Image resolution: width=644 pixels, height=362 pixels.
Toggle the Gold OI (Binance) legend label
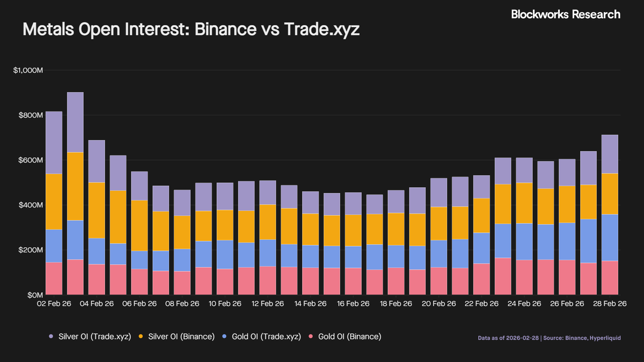349,337
